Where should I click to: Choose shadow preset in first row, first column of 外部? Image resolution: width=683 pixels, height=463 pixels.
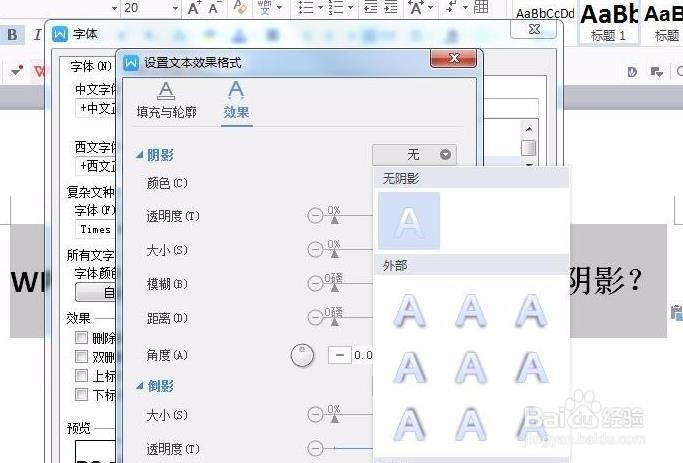tap(409, 311)
